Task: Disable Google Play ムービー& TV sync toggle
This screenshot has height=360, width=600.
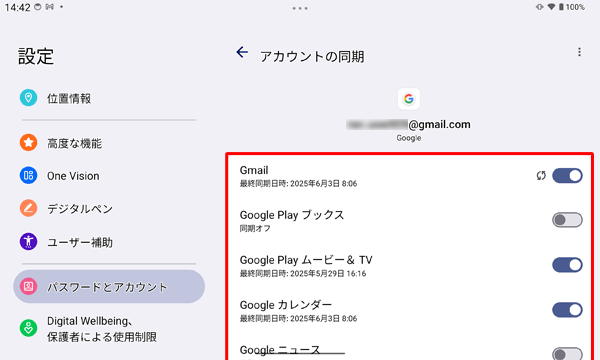Action: pyautogui.click(x=567, y=265)
